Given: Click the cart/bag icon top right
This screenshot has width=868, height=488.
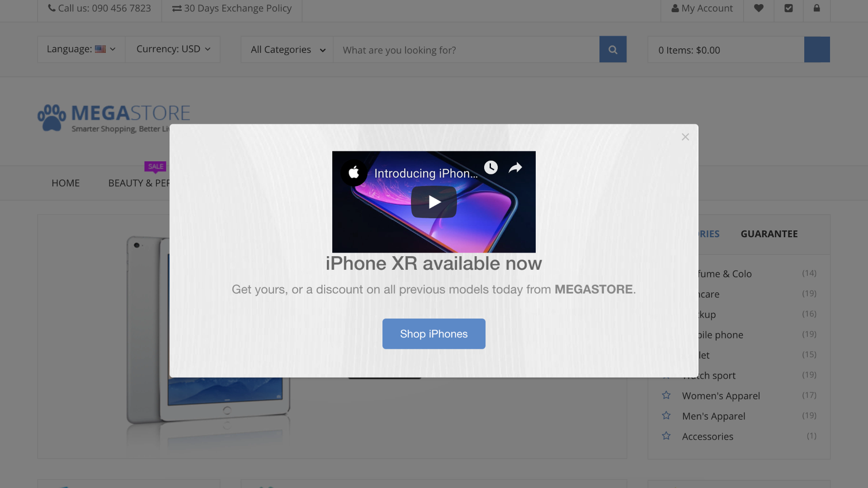Looking at the screenshot, I should (x=817, y=49).
